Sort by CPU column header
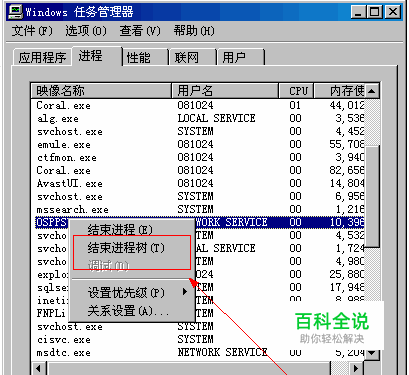The height and width of the screenshot is (375, 409). tap(296, 90)
